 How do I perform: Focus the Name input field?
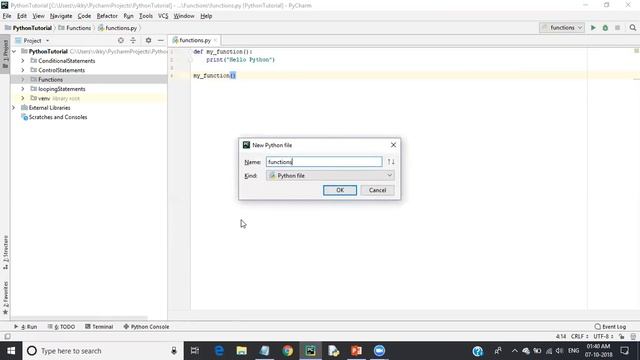click(324, 162)
